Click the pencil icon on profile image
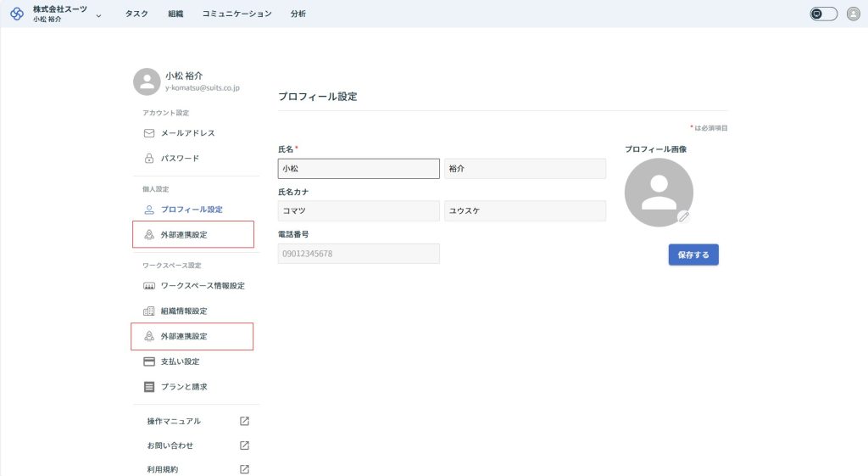The image size is (868, 476). click(684, 216)
